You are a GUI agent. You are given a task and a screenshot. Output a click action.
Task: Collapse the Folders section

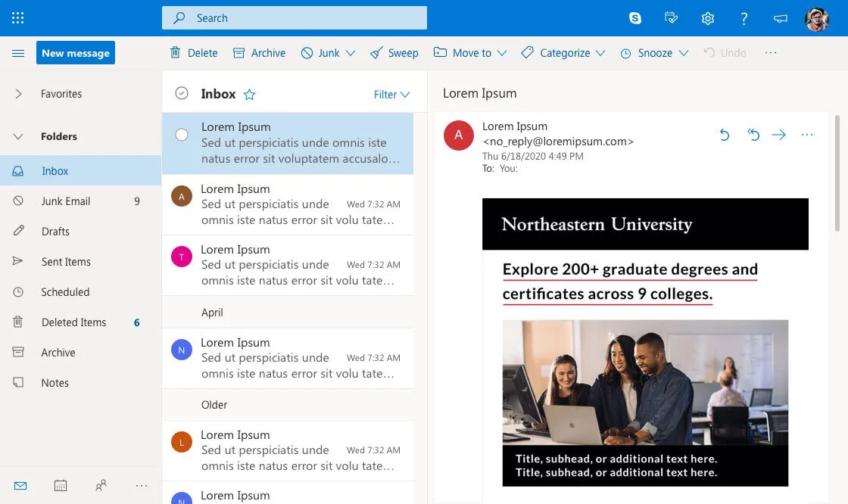coord(18,136)
